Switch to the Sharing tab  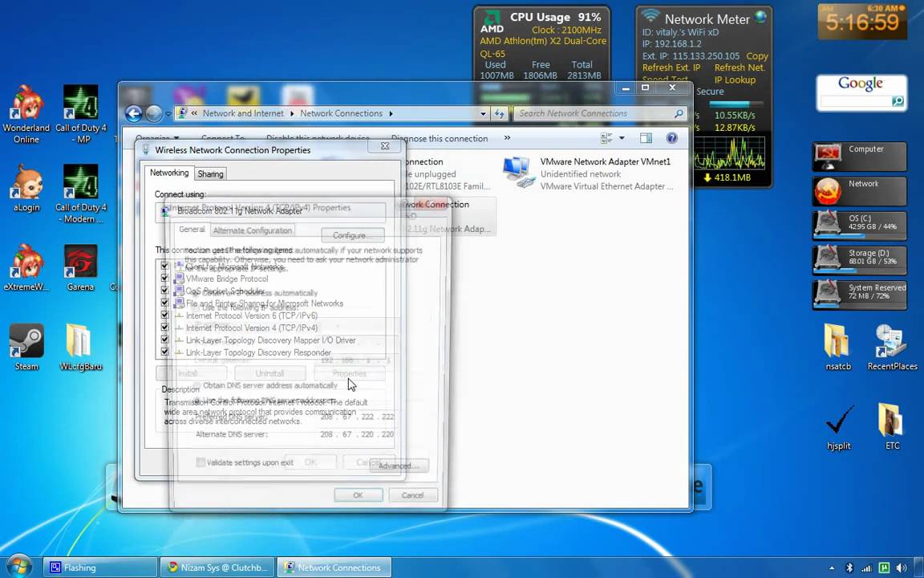(210, 174)
